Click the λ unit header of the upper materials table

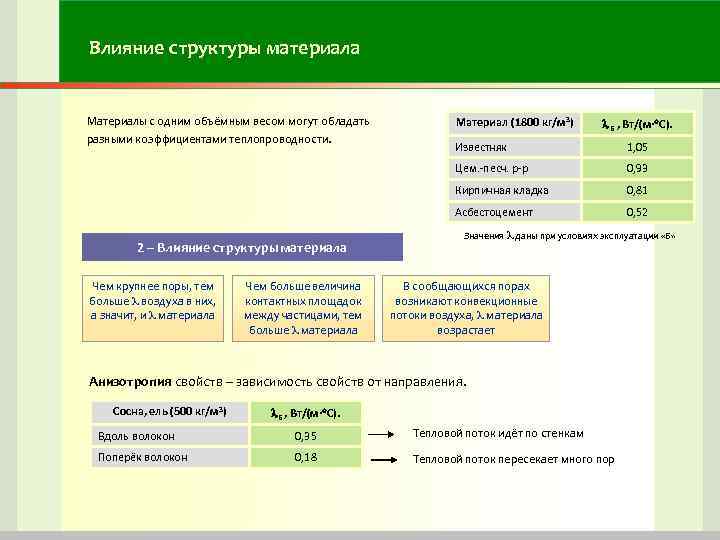click(x=637, y=124)
